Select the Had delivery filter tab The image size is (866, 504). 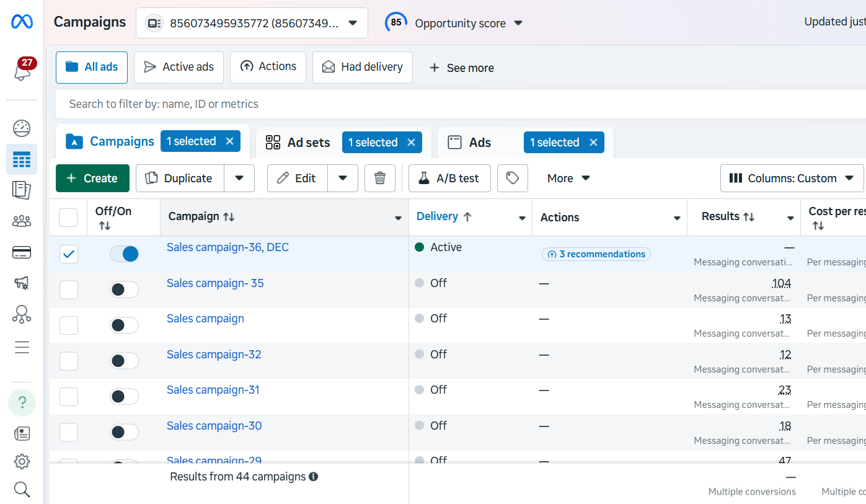[x=362, y=68]
